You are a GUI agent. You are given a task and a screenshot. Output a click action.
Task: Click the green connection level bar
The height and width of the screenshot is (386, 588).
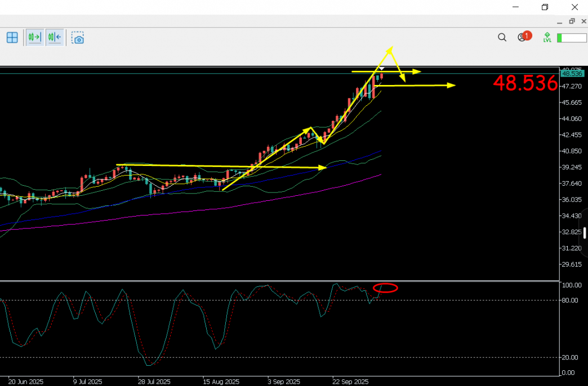(572, 38)
